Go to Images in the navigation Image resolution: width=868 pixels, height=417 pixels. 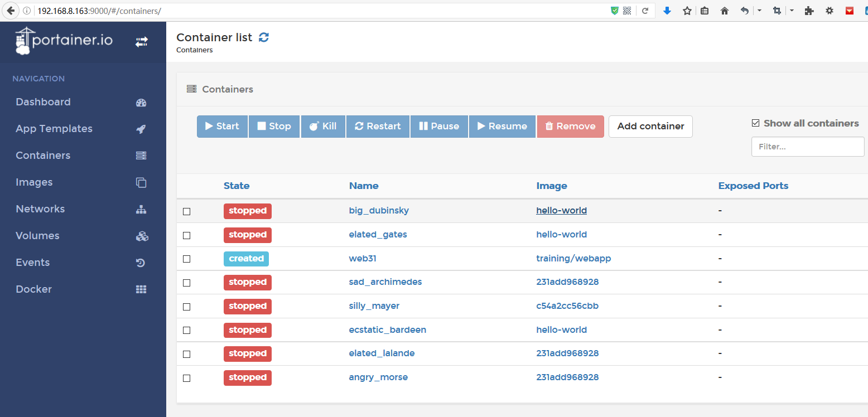pos(34,182)
